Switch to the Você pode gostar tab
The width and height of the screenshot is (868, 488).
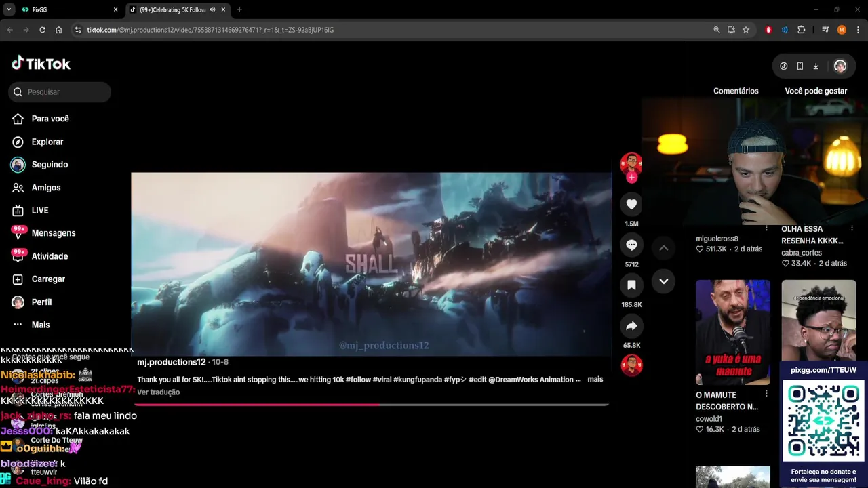[x=816, y=91]
